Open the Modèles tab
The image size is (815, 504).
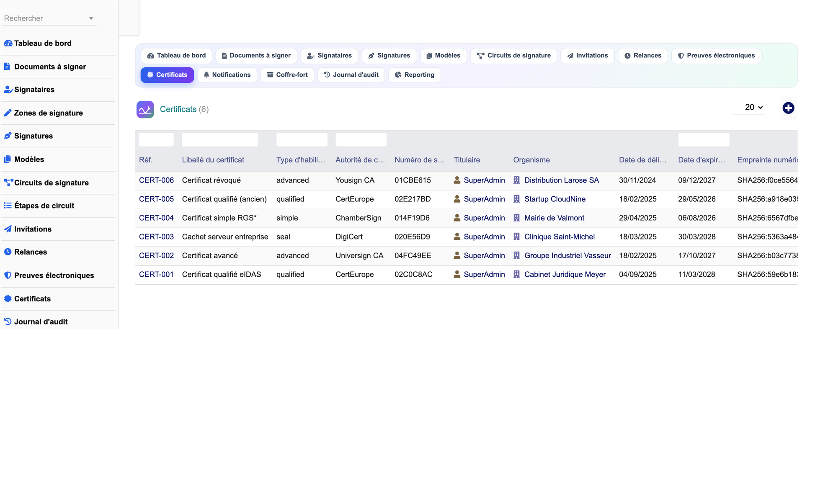pyautogui.click(x=444, y=56)
